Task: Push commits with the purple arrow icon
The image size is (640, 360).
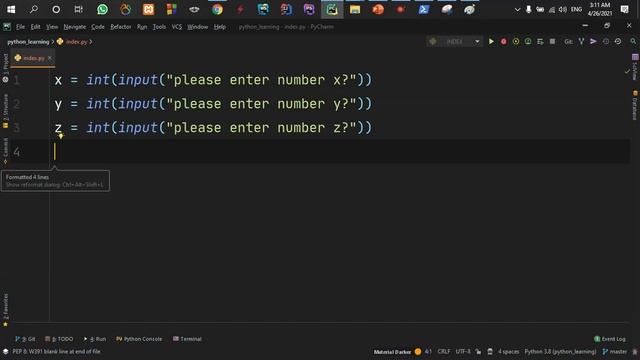Action: 593,42
